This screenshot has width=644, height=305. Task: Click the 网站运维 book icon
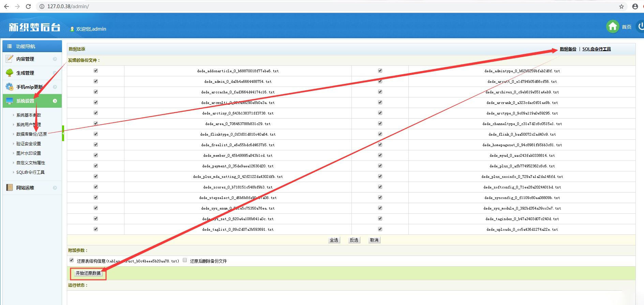pyautogui.click(x=10, y=188)
